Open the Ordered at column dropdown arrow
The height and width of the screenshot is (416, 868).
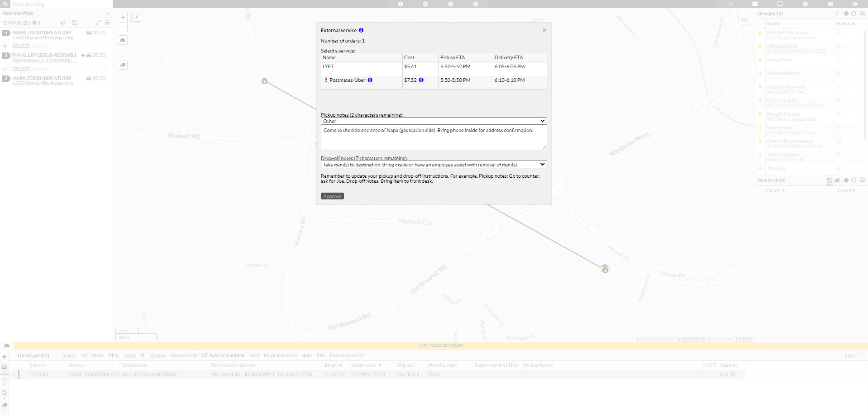pos(380,365)
